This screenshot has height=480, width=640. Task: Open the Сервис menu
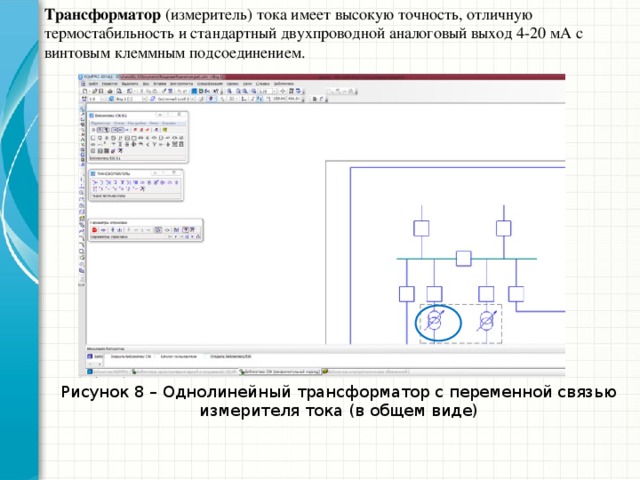coord(232,84)
